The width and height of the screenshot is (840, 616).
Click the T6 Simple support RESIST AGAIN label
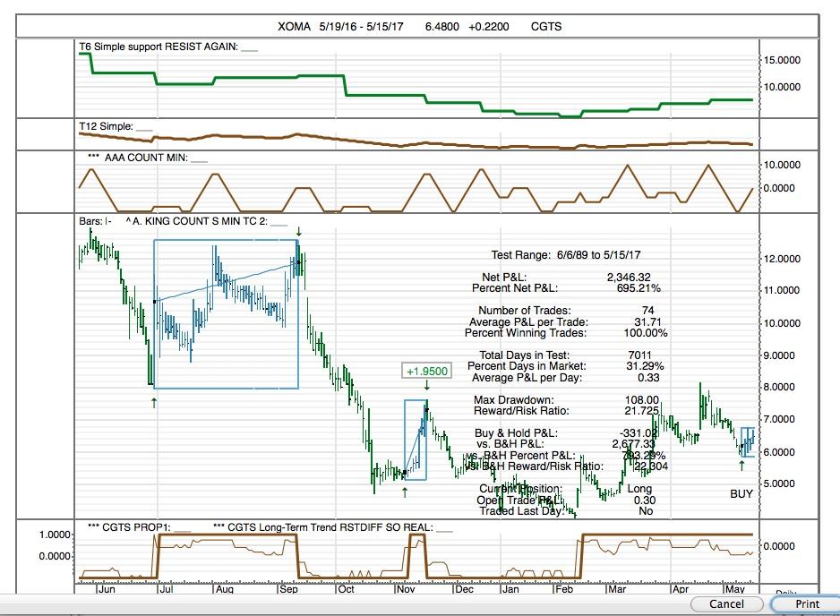159,47
